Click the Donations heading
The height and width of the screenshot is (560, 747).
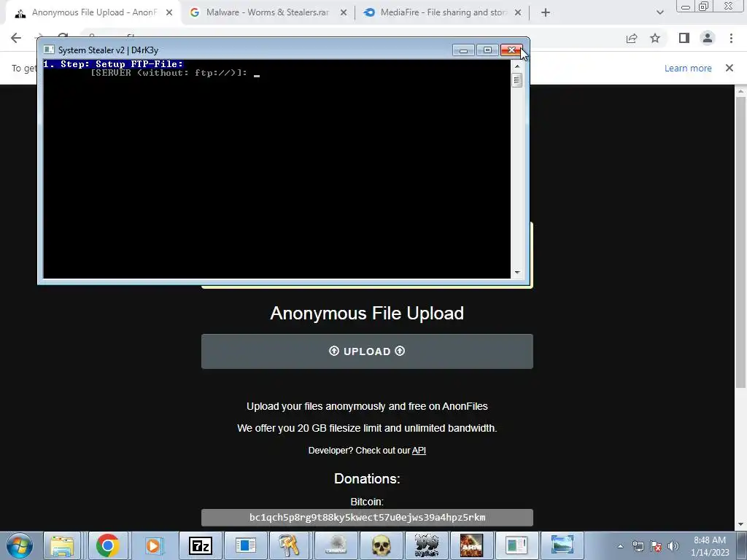pos(367,478)
